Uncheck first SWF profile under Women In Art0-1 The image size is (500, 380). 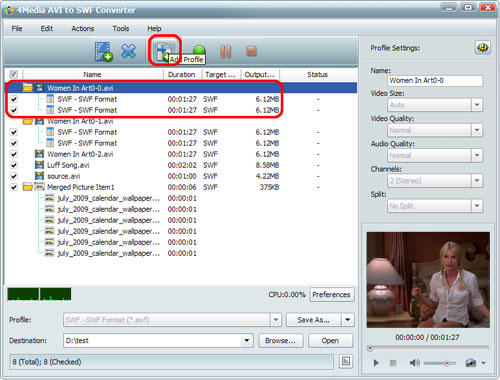click(x=14, y=132)
